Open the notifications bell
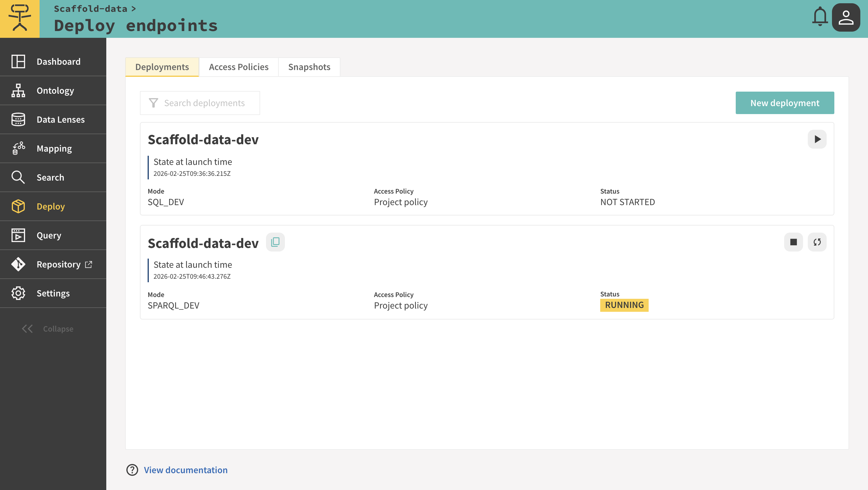This screenshot has width=868, height=490. tap(820, 17)
